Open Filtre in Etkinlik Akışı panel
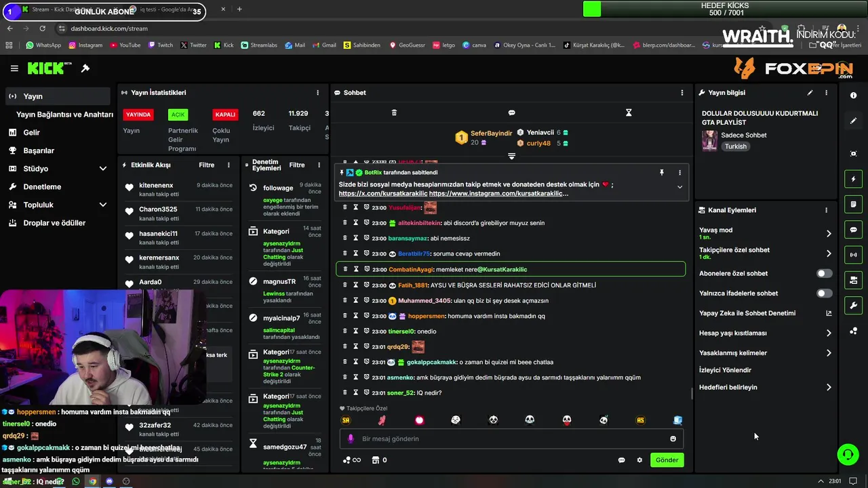 coord(206,165)
